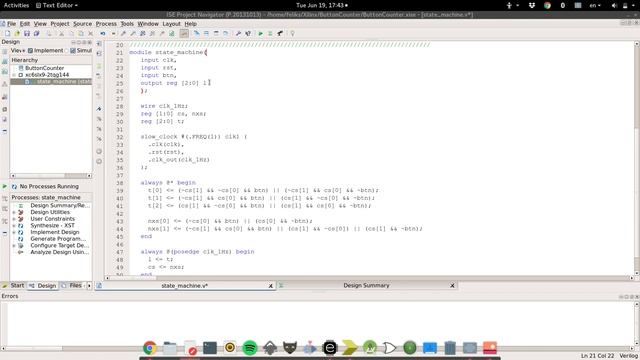Select Analyze Design Using process
This screenshot has width=640, height=360.
[x=60, y=252]
